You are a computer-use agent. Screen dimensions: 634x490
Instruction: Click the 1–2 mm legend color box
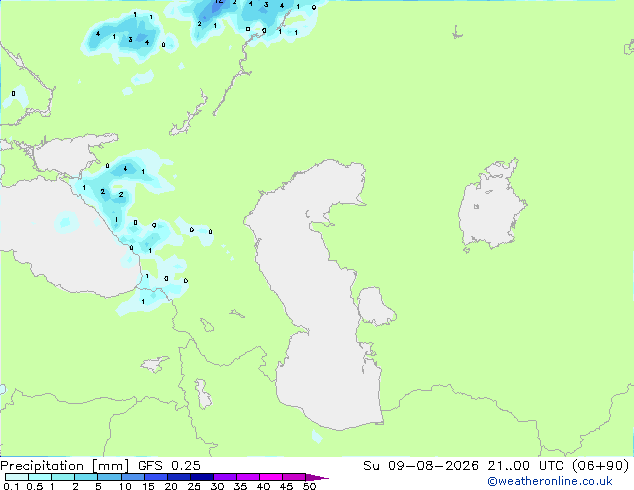[x=63, y=477]
